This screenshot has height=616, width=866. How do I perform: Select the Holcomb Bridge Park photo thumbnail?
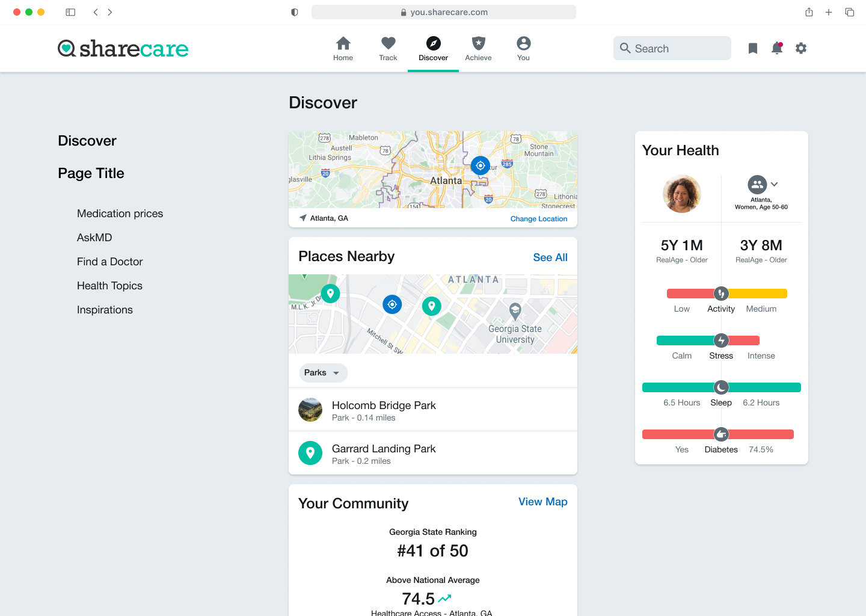coord(310,410)
